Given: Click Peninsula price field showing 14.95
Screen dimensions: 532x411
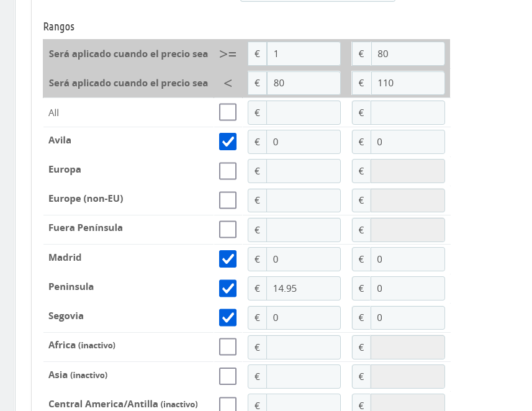Looking at the screenshot, I should pos(303,289).
